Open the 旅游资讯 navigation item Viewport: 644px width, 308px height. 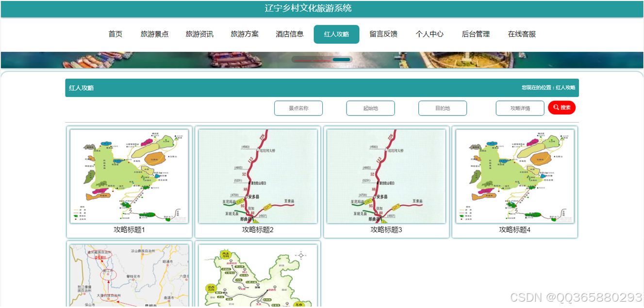(x=199, y=34)
